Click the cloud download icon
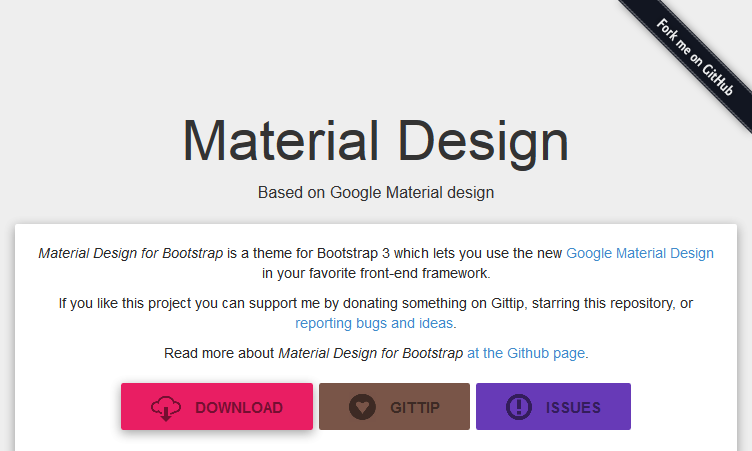Image resolution: width=752 pixels, height=451 pixels. point(165,408)
